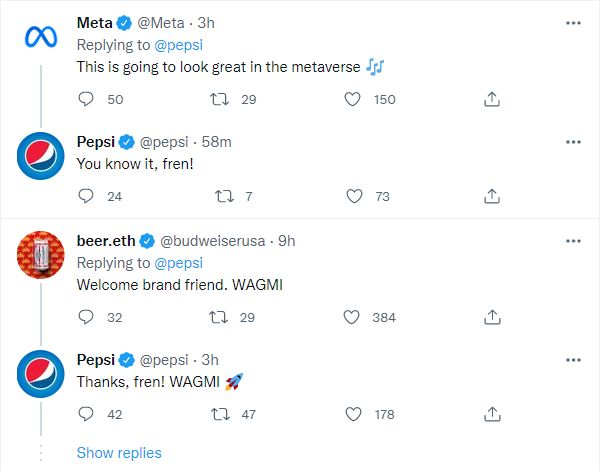Viewport: 600px width, 471px height.
Task: Retweet beer.eth's "Welcome brand friend" tweet
Action: pos(219,317)
